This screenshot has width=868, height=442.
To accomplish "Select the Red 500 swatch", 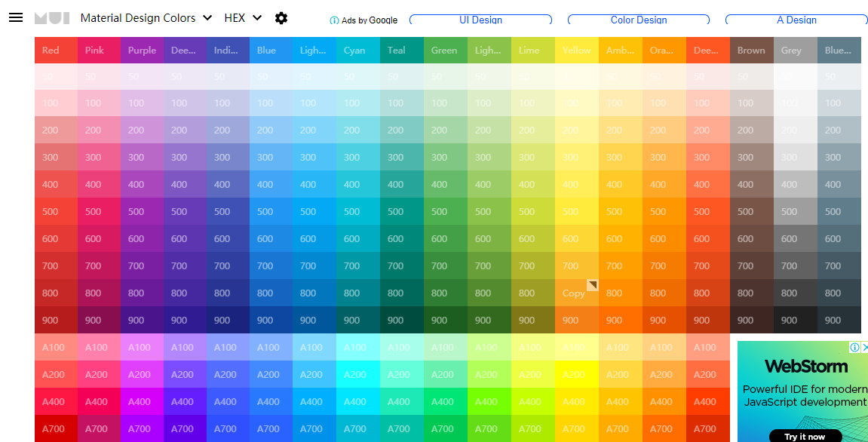I will coord(55,211).
